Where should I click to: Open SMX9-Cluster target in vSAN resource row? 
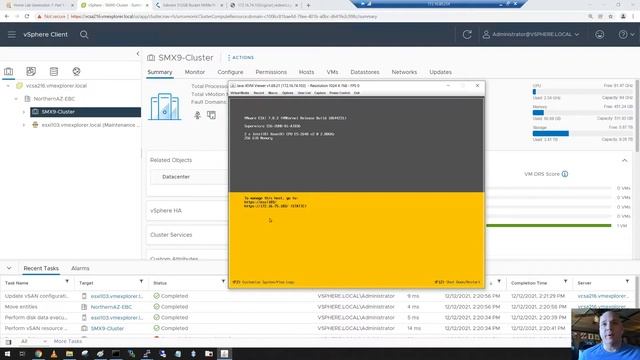pos(107,329)
